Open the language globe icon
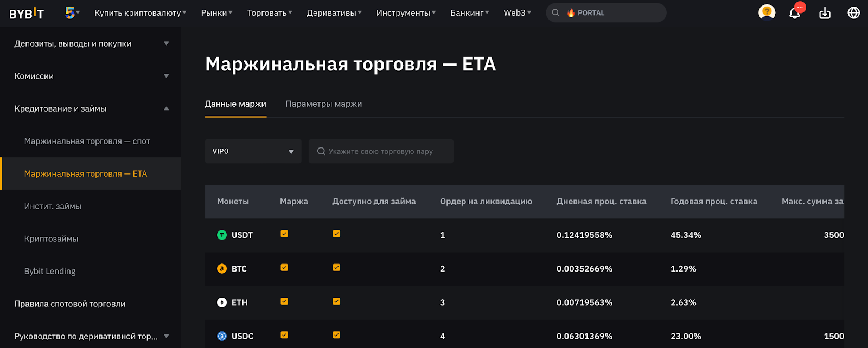Viewport: 868px width, 348px height. (854, 12)
